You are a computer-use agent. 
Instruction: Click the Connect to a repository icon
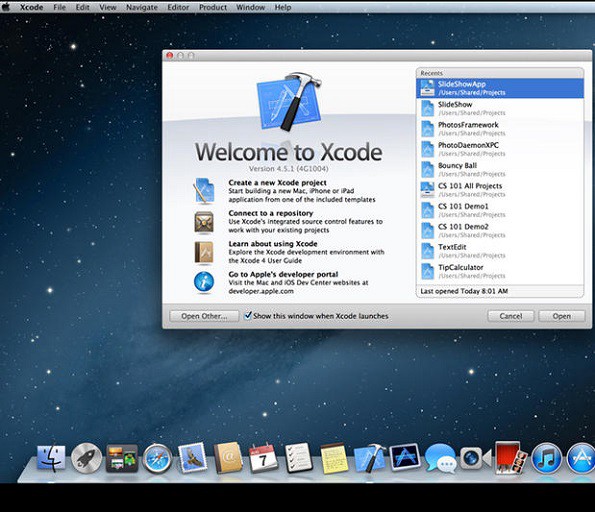click(204, 222)
